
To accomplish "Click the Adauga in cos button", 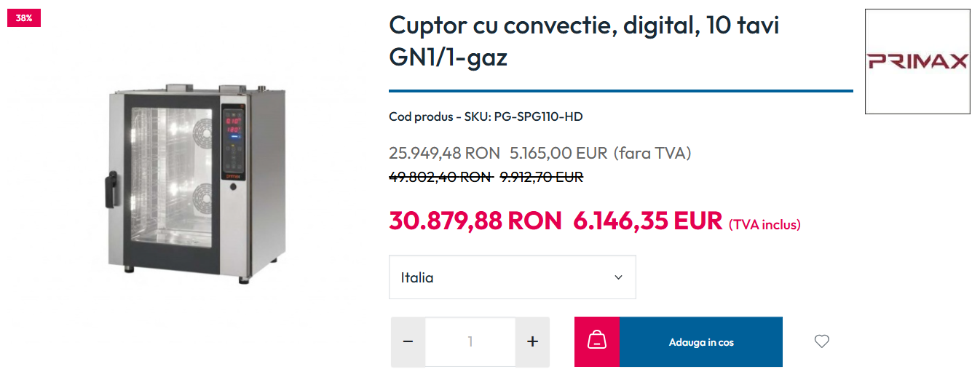I will pos(701,341).
